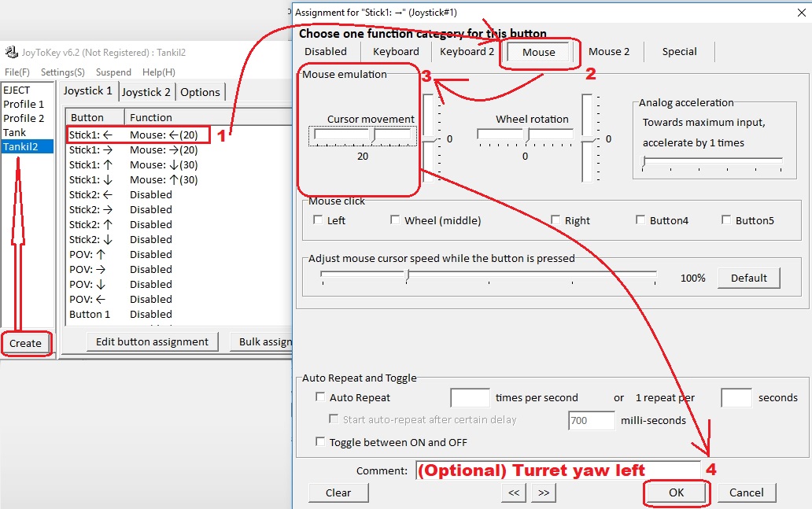The width and height of the screenshot is (812, 509).
Task: Select the POV down Disabled row
Action: (179, 284)
